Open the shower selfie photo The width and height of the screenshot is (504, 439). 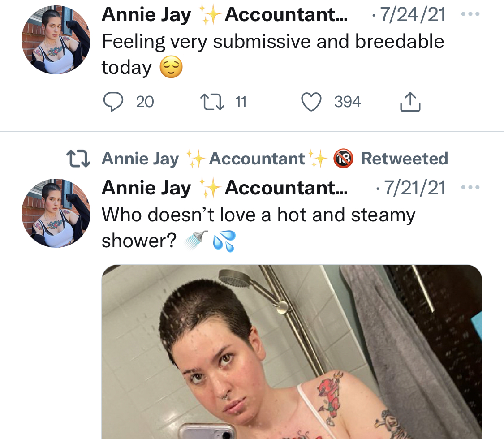292,352
